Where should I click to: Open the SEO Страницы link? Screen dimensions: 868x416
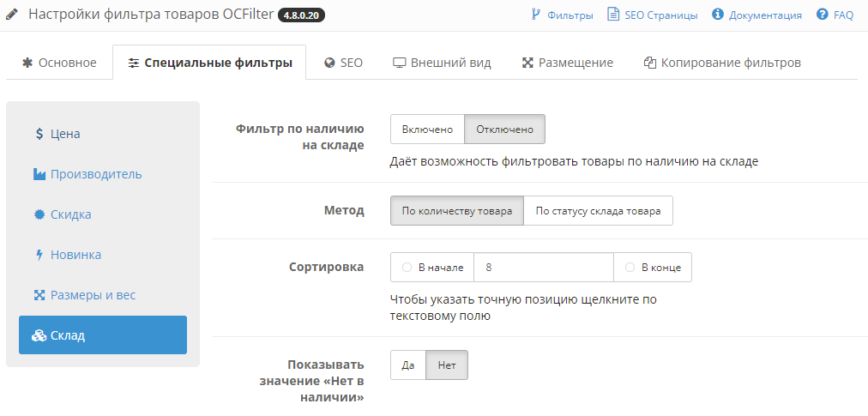pos(652,15)
